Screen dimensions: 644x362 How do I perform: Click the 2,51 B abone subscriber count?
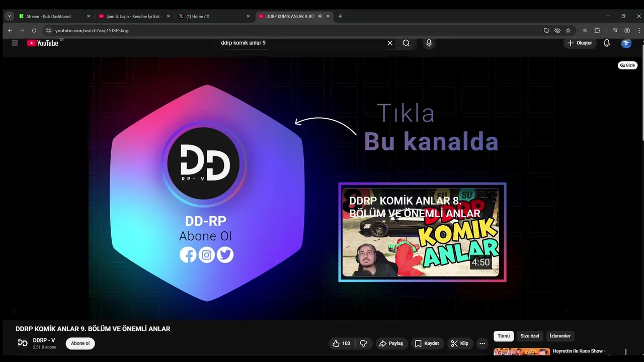45,347
